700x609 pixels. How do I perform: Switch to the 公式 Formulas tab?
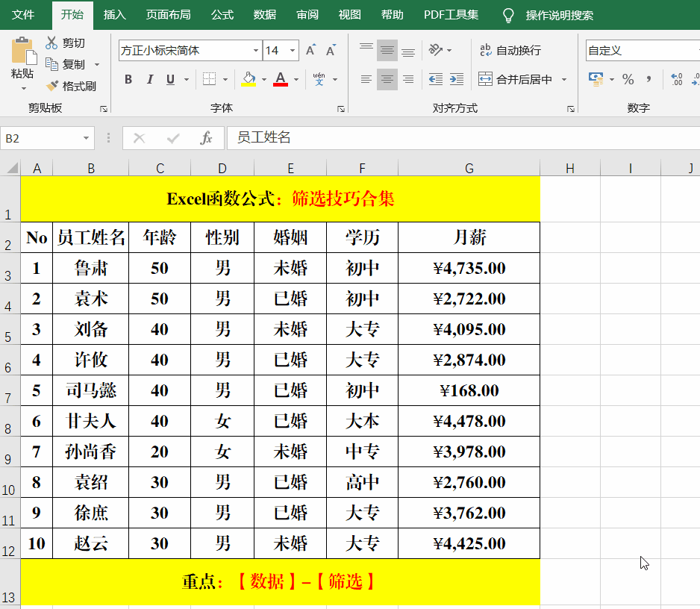pos(222,15)
